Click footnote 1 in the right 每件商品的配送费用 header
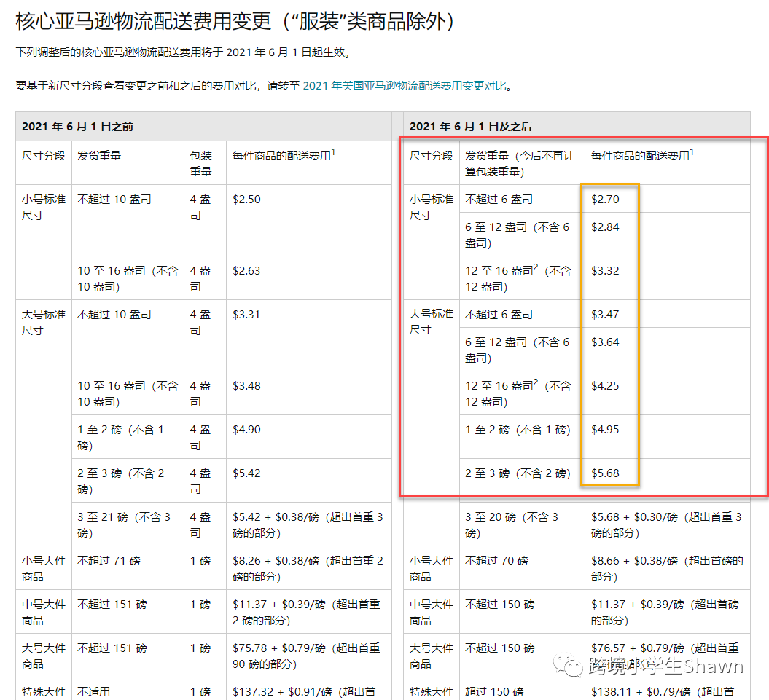The height and width of the screenshot is (700, 769). (x=691, y=152)
